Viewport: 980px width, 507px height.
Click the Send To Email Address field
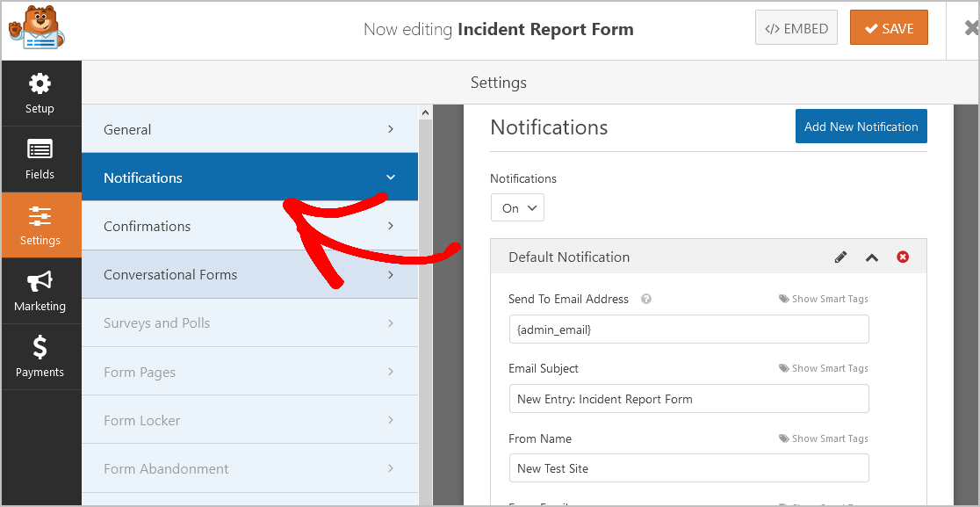[x=688, y=329]
